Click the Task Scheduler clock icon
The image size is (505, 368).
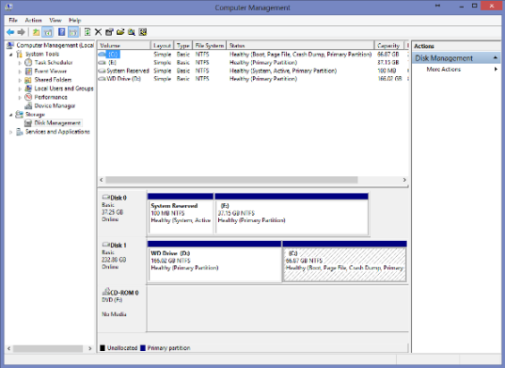click(29, 62)
